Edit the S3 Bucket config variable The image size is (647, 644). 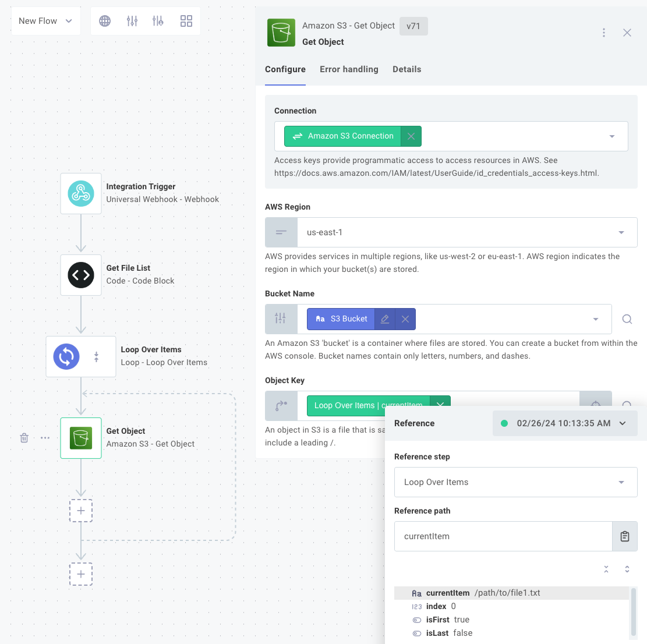point(385,319)
